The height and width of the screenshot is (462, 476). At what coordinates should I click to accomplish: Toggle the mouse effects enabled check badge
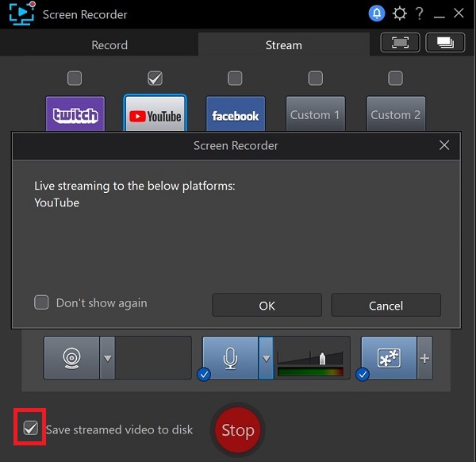point(363,374)
